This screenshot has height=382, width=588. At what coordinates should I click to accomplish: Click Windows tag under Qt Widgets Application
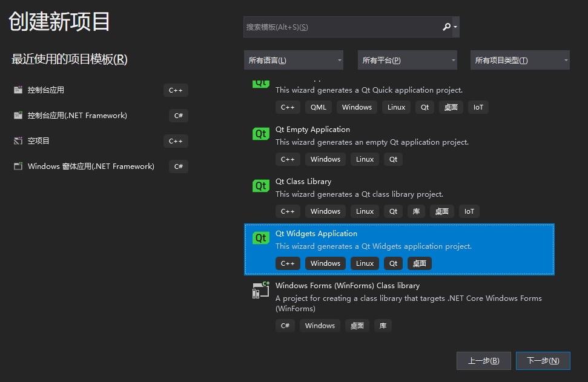(325, 263)
